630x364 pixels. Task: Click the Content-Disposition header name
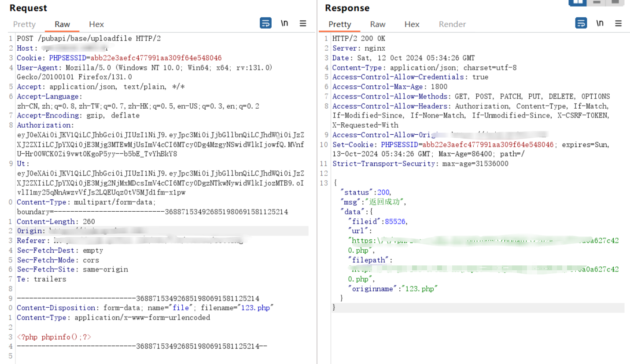(57, 308)
